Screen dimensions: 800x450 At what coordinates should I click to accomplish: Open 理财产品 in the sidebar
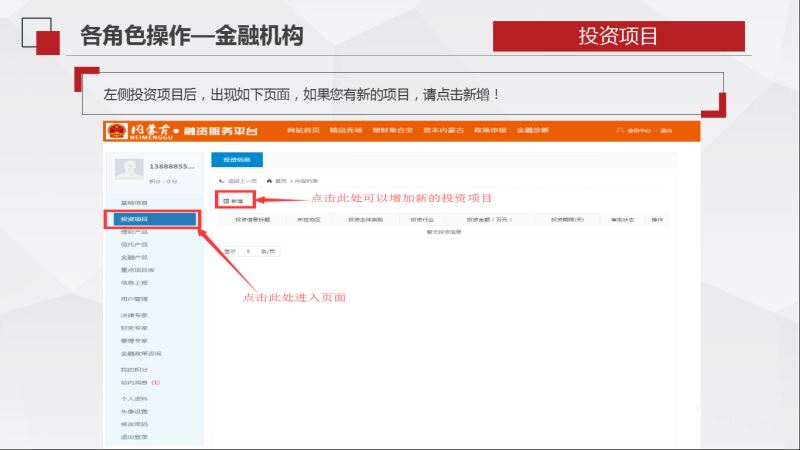click(134, 232)
